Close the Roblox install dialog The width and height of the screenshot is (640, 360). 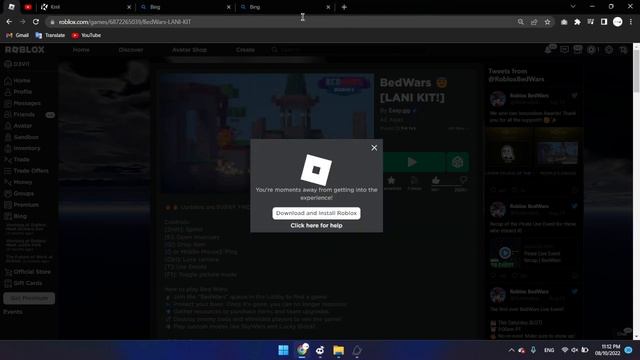[x=374, y=148]
